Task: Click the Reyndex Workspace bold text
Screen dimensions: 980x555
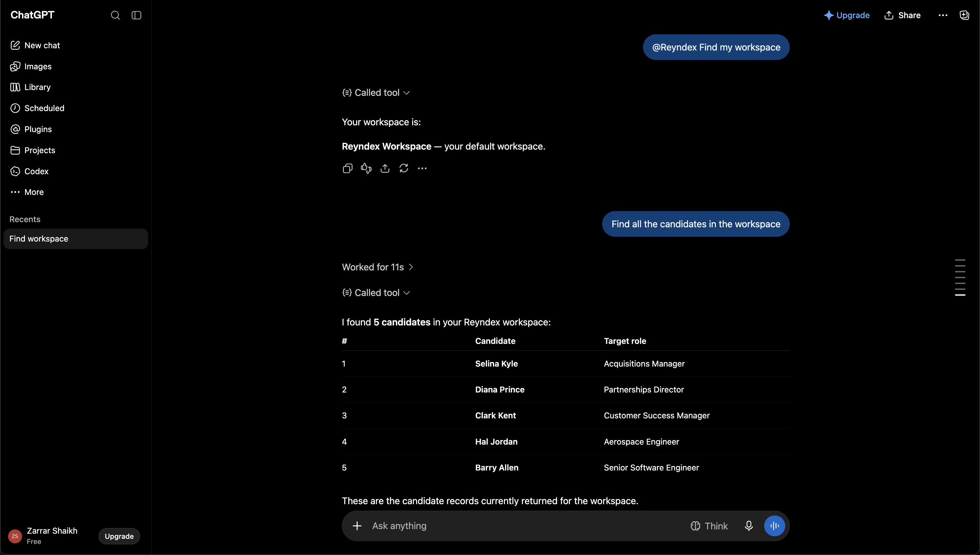Action: [386, 146]
